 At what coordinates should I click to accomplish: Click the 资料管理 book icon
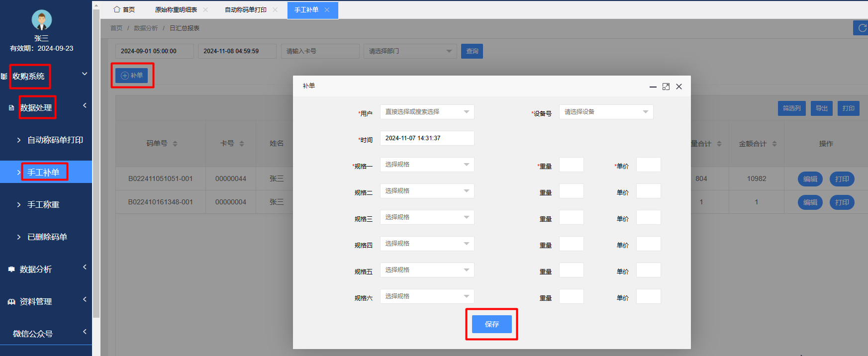click(11, 302)
